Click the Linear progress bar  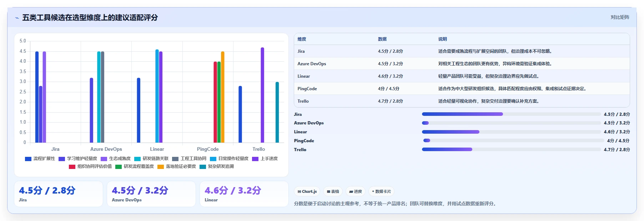click(511, 132)
